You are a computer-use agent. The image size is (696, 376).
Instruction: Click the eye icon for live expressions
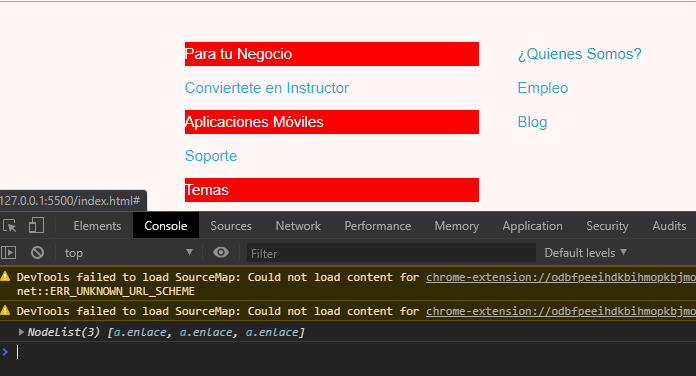click(x=221, y=253)
